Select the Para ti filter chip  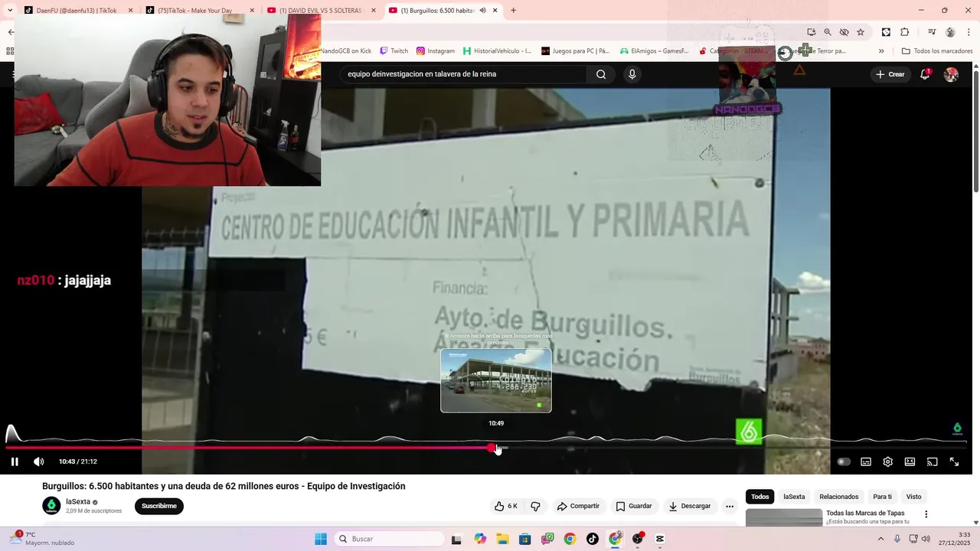[882, 497]
